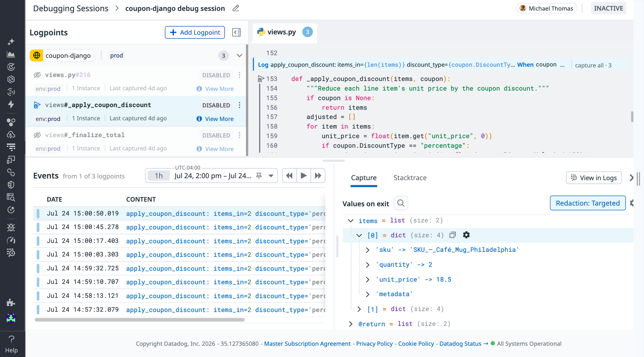Open redaction settings gear icon
This screenshot has height=357, width=644.
pyautogui.click(x=632, y=203)
